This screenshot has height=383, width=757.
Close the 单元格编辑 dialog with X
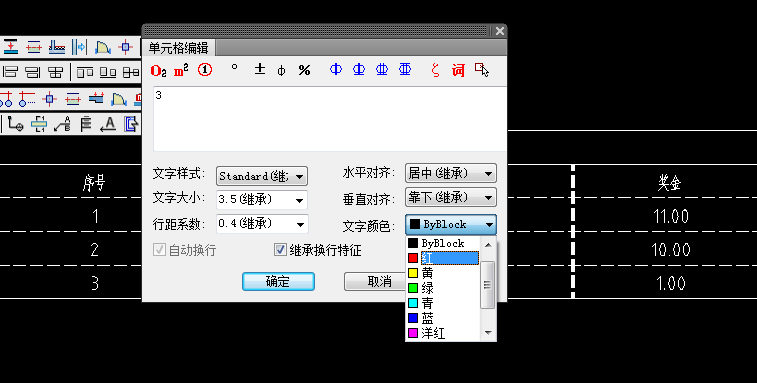pos(500,31)
